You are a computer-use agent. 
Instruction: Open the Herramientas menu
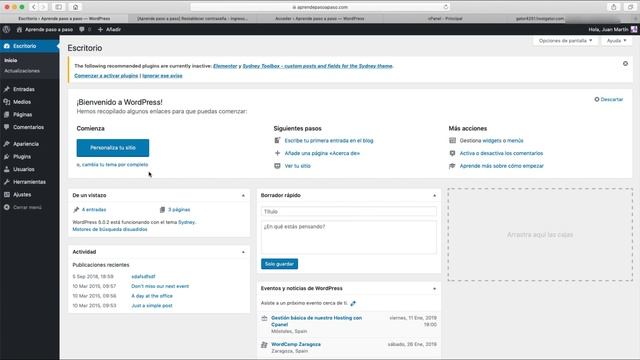[29, 182]
